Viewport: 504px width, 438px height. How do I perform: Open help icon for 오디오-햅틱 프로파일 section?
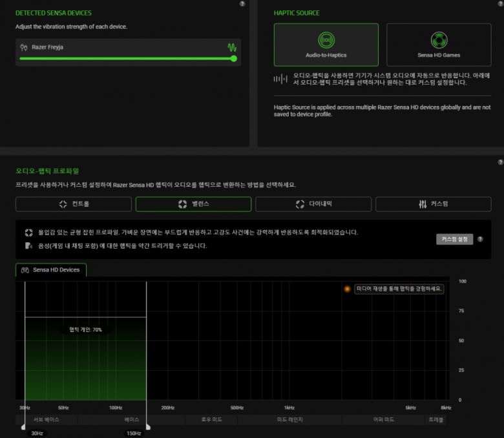pos(500,162)
